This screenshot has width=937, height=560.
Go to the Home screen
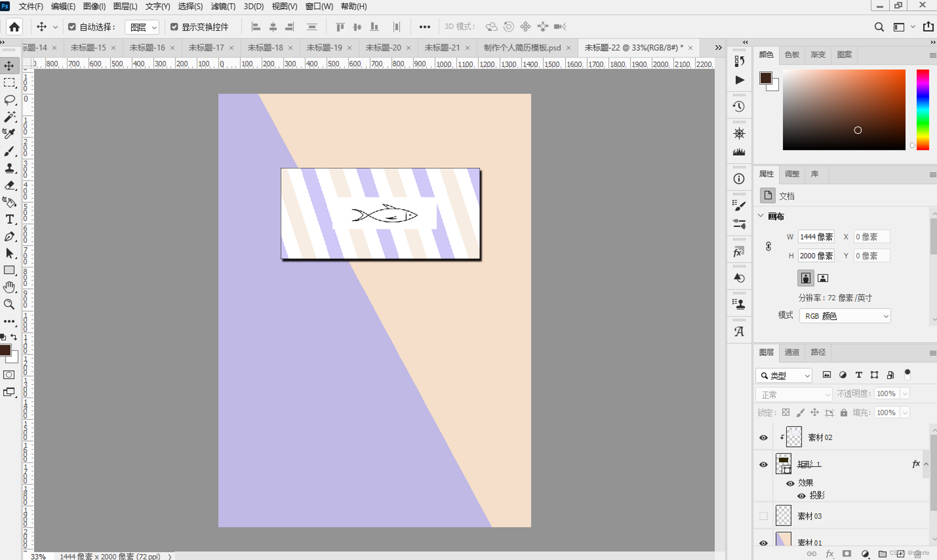coord(15,27)
